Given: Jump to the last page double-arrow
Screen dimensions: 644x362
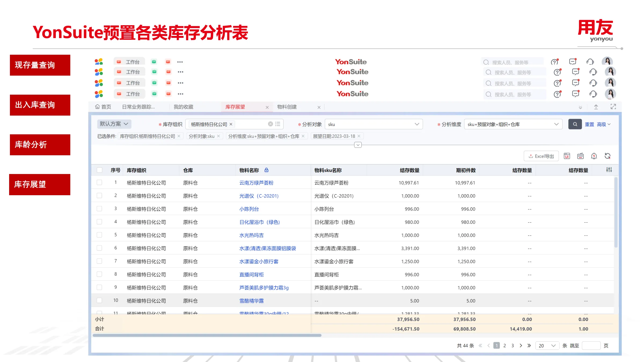Looking at the screenshot, I should (529, 345).
